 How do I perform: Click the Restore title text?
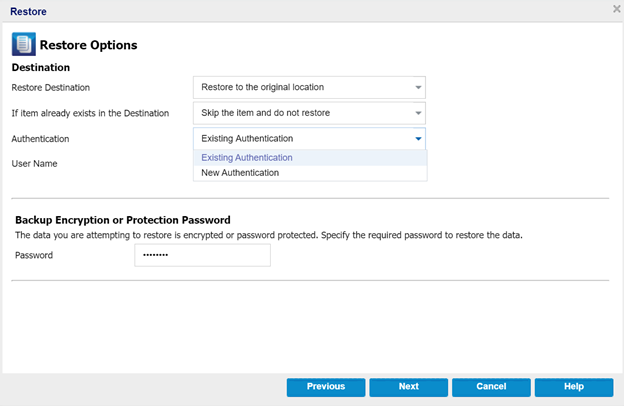(28, 12)
